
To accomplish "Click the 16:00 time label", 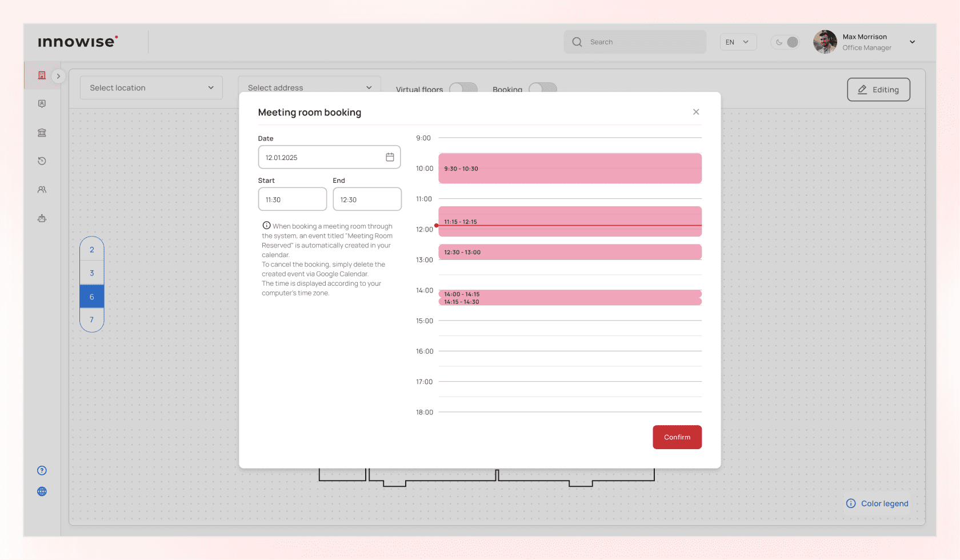I will [425, 351].
